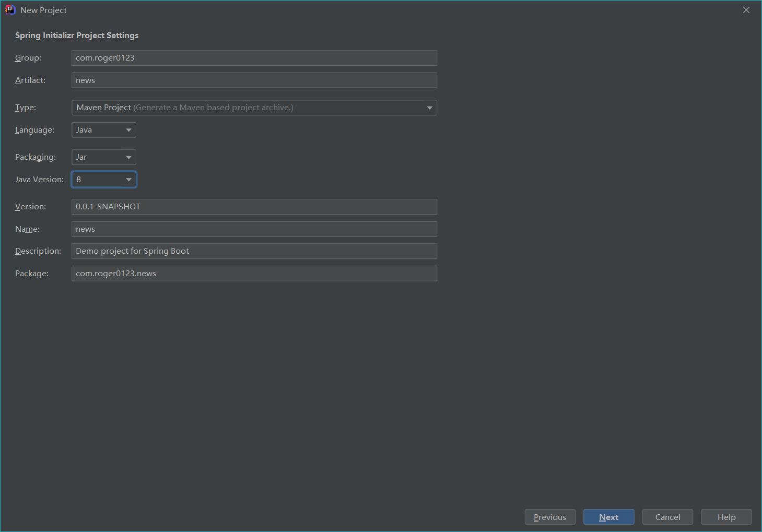Click the Artifact input field
This screenshot has width=762, height=532.
coord(254,80)
